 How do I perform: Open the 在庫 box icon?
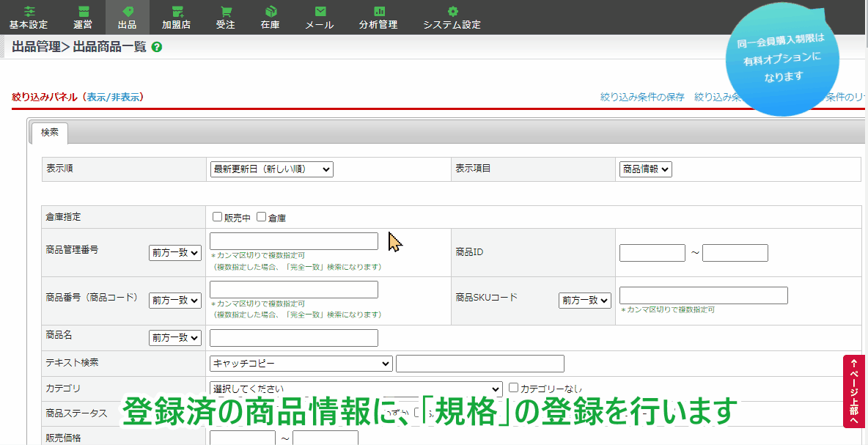tap(271, 12)
